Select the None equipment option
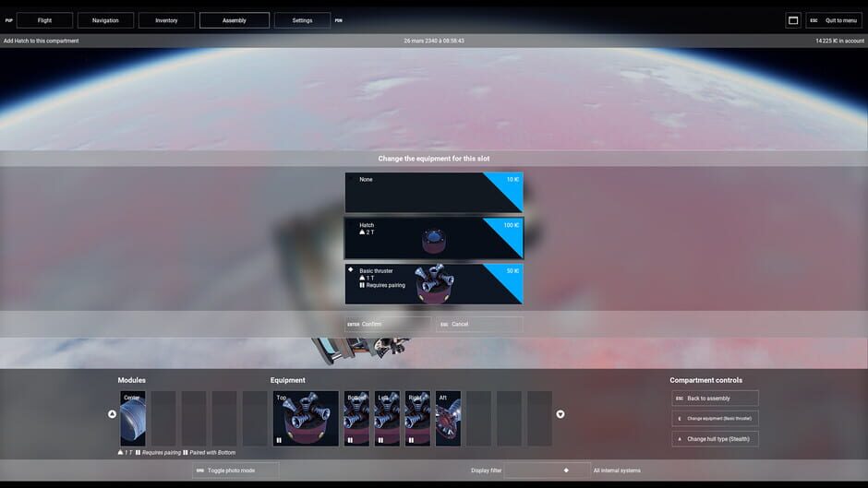Screen dimensions: 868x488 click(x=434, y=193)
